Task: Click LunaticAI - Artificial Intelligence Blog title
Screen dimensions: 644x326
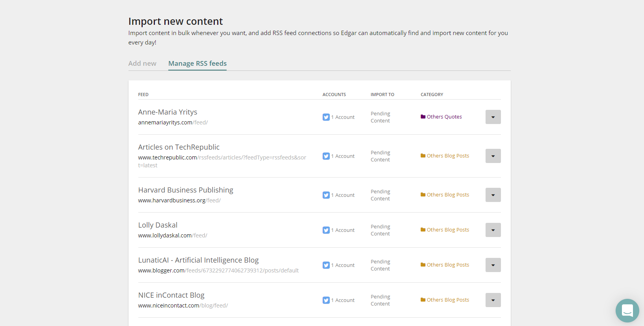Action: (198, 260)
